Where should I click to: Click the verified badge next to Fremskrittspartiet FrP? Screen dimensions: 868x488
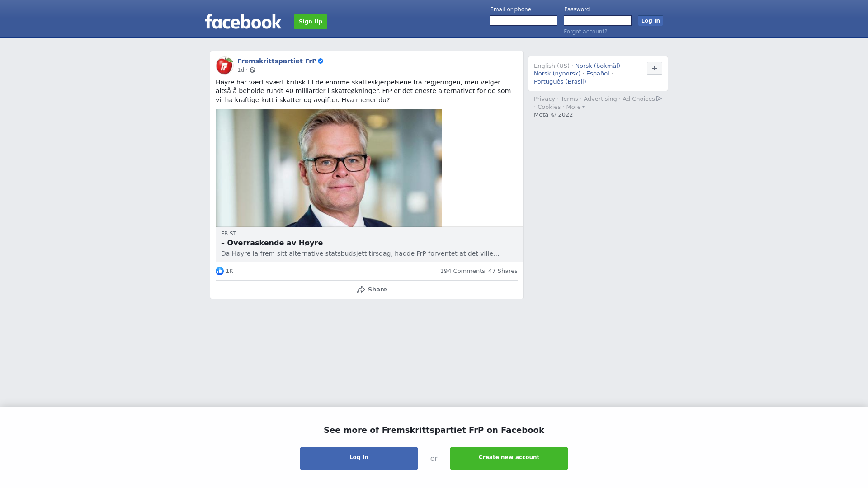click(321, 61)
